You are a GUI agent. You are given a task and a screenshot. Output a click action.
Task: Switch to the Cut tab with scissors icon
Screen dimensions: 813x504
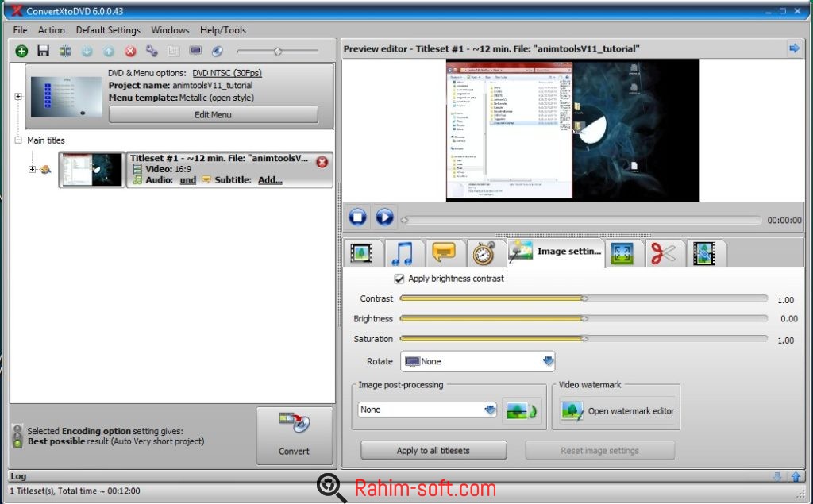[x=665, y=253]
